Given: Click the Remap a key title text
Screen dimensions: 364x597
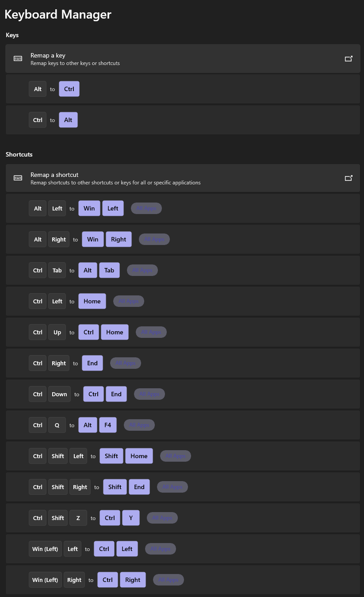Looking at the screenshot, I should (x=48, y=55).
